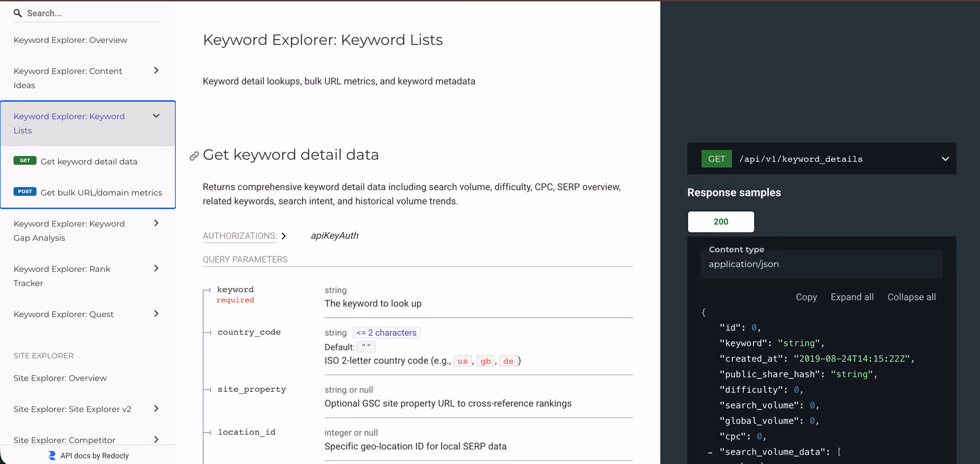Click the Redocly logo icon

pos(52,455)
